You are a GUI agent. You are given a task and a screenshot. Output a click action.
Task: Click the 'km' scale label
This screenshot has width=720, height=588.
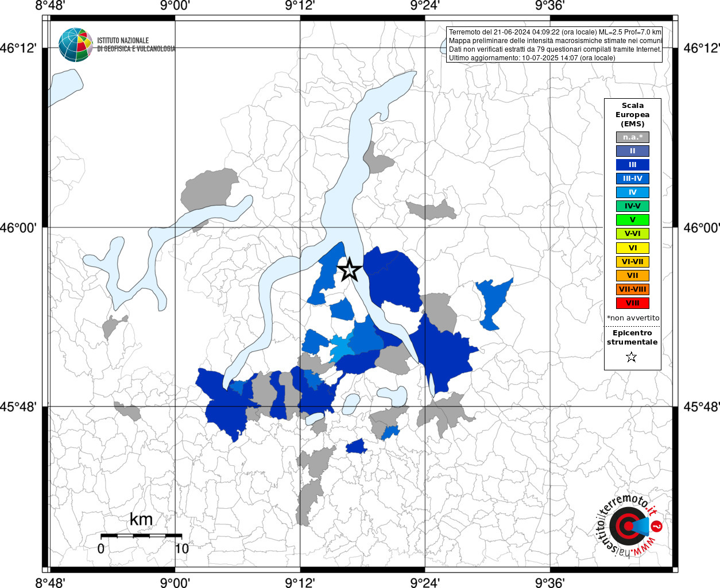pos(141,520)
